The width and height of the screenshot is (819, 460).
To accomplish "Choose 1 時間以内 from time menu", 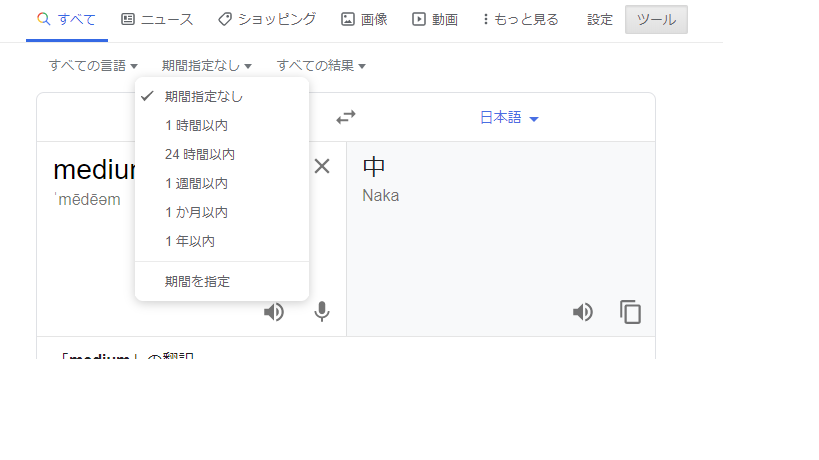I will coord(196,126).
